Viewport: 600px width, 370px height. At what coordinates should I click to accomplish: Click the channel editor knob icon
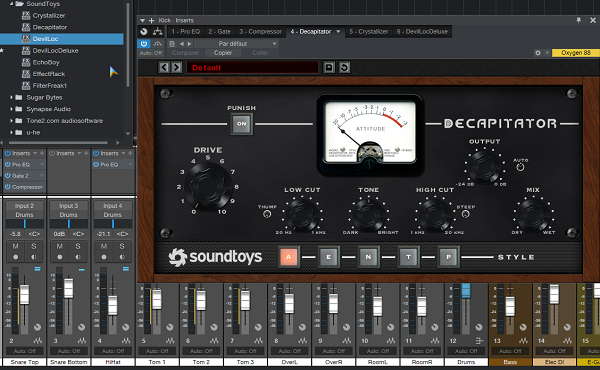tap(144, 32)
